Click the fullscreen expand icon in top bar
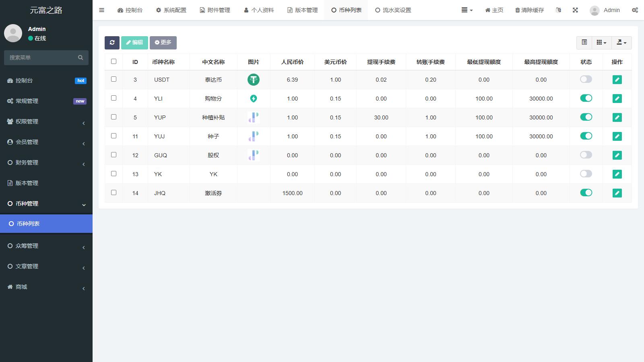Image resolution: width=644 pixels, height=362 pixels. (576, 10)
